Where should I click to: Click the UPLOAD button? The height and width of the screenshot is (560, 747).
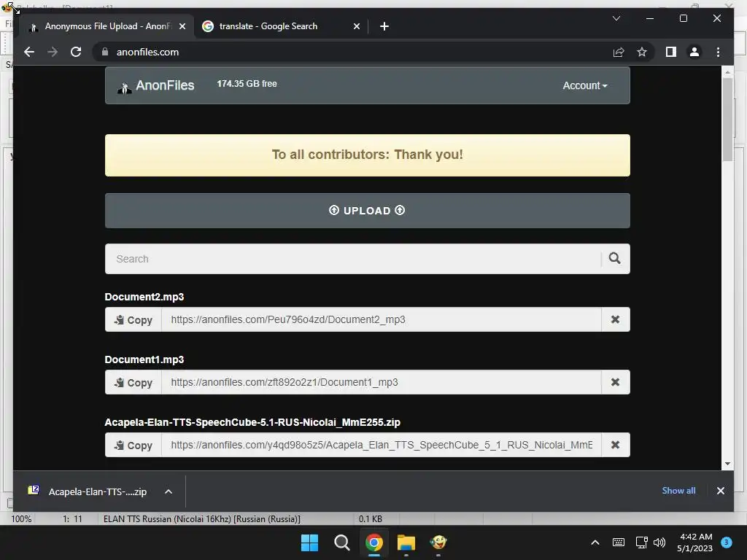coord(368,211)
